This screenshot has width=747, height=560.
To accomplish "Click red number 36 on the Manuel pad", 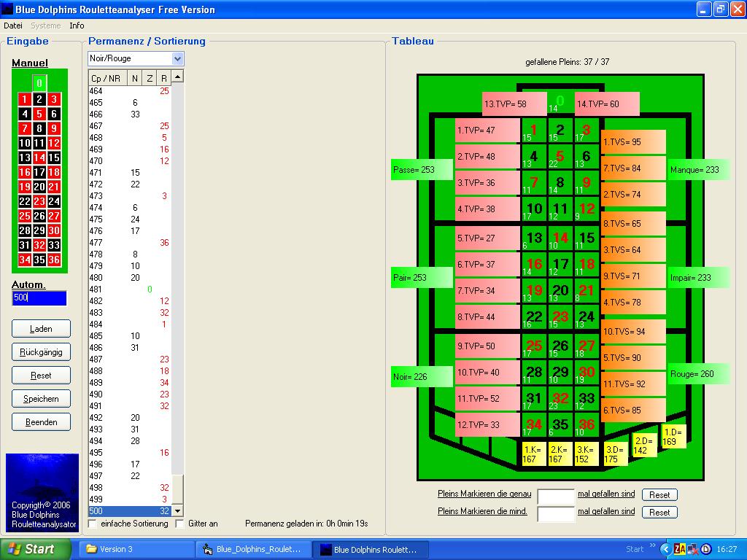I will coord(54,260).
